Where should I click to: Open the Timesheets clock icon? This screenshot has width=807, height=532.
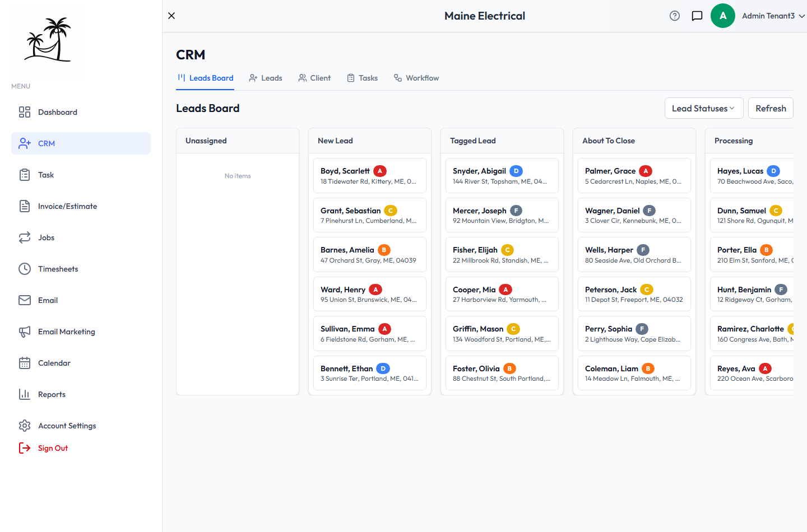[25, 269]
